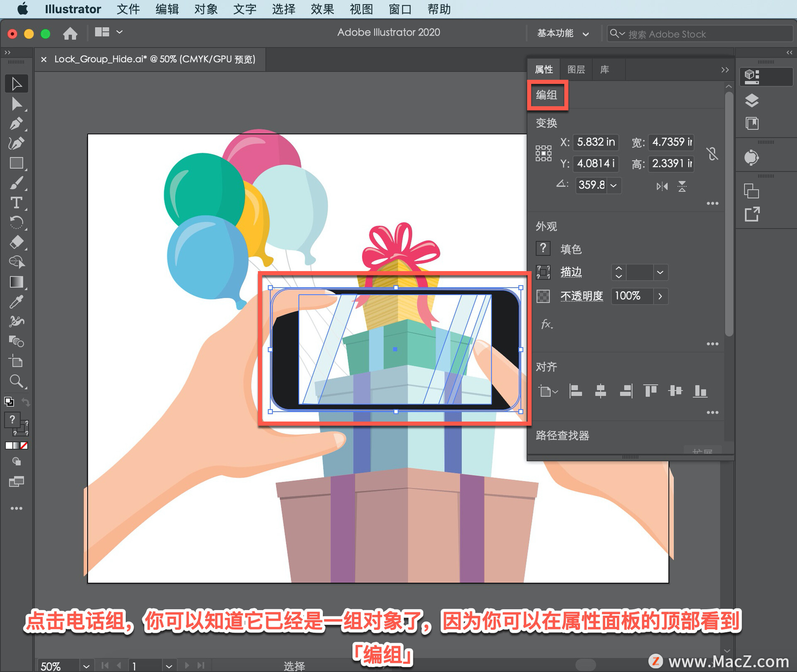
Task: Click the Home icon
Action: [70, 33]
